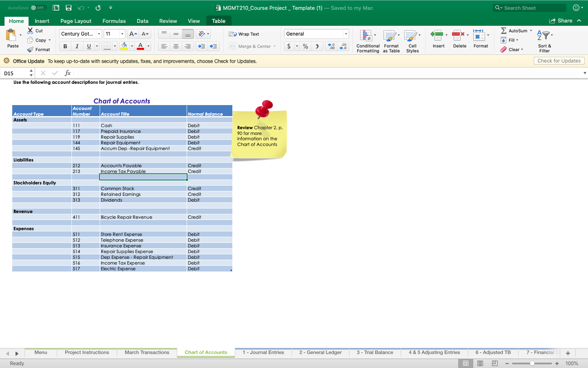This screenshot has height=368, width=588.
Task: Switch to the Formulas ribbon tab
Action: point(114,20)
